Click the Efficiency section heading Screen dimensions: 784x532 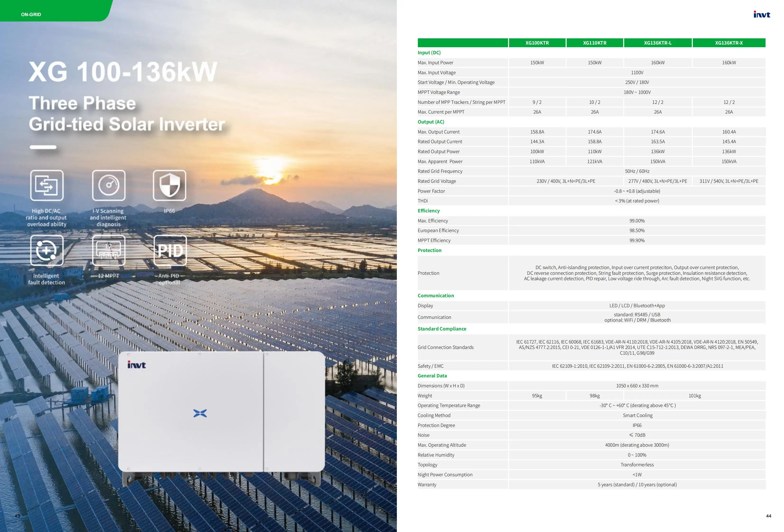(x=428, y=211)
